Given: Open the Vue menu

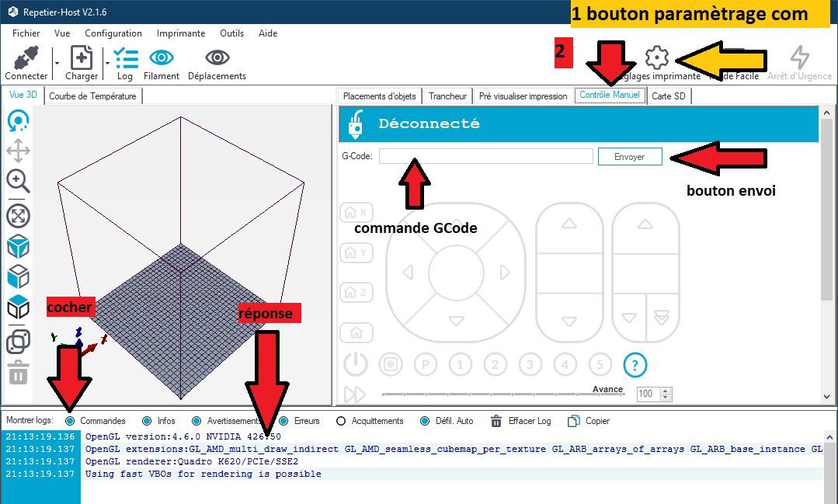Looking at the screenshot, I should [62, 33].
